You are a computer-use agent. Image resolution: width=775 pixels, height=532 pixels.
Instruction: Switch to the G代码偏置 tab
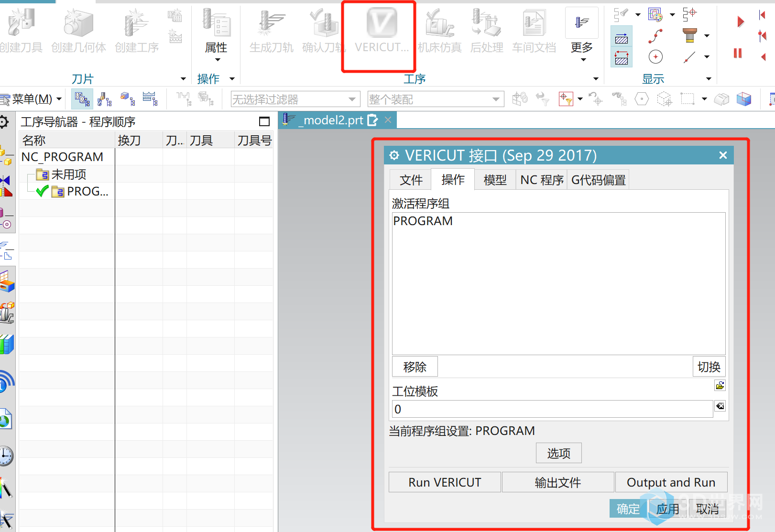point(598,180)
